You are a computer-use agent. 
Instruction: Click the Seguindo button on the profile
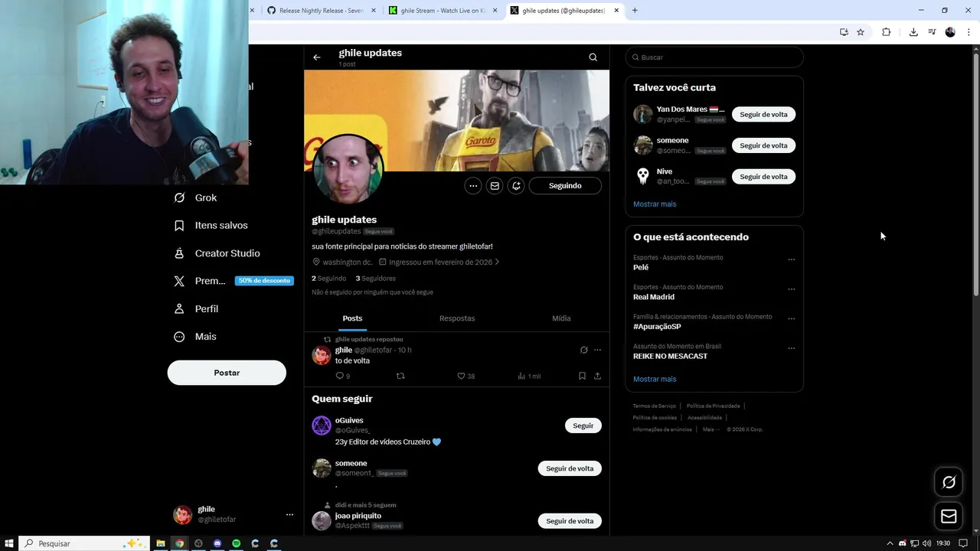[x=565, y=186]
